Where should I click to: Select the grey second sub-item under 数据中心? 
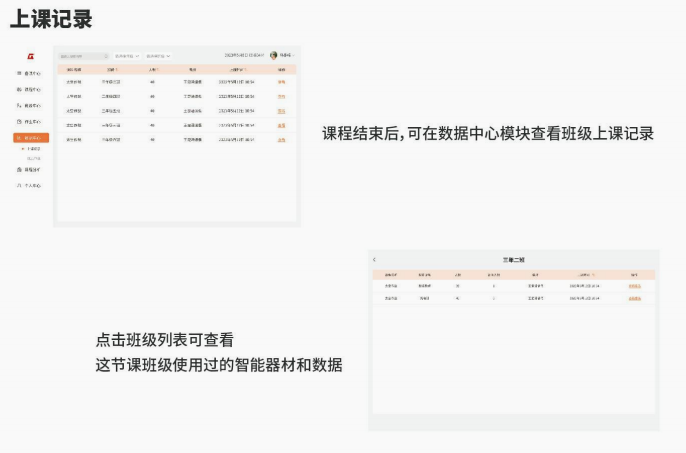click(34, 158)
